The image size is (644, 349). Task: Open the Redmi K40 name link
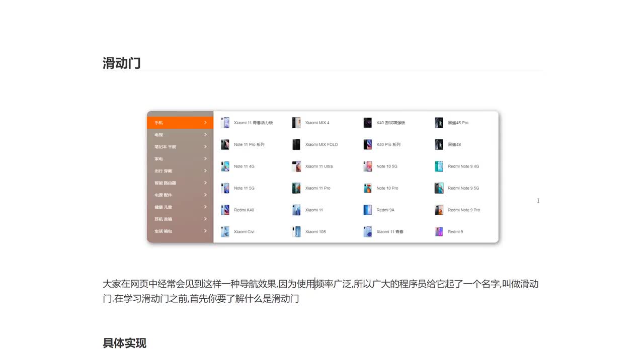point(244,210)
